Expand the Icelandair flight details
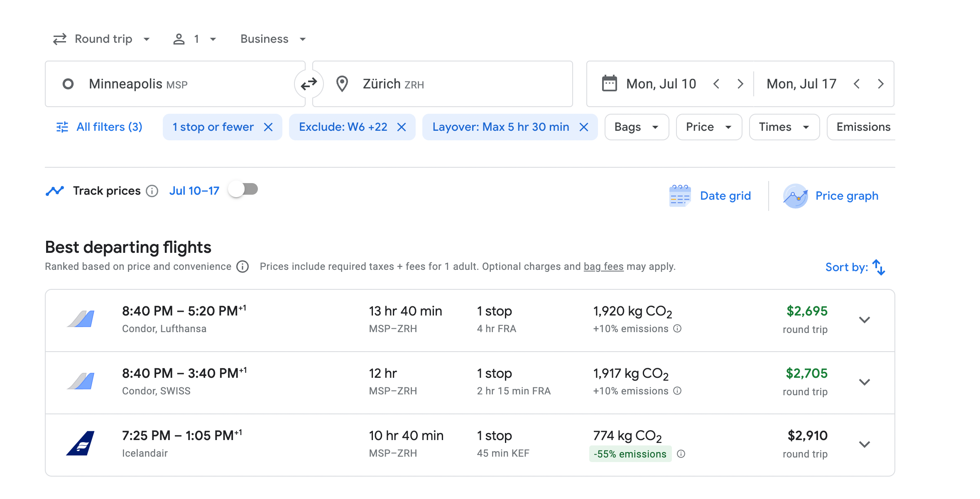This screenshot has width=980, height=499. 864,445
